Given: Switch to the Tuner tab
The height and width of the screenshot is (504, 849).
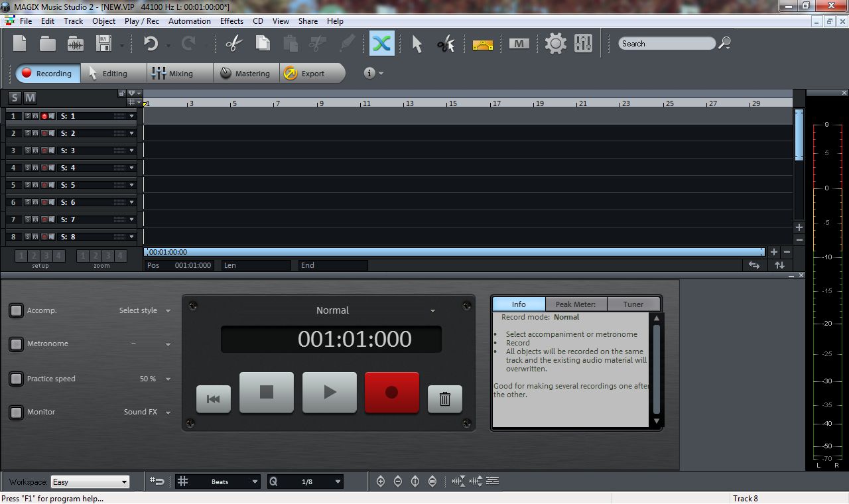Looking at the screenshot, I should 633,304.
